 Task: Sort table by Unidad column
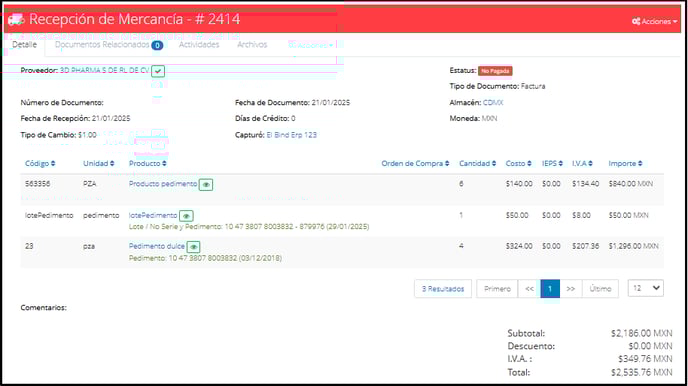click(99, 164)
